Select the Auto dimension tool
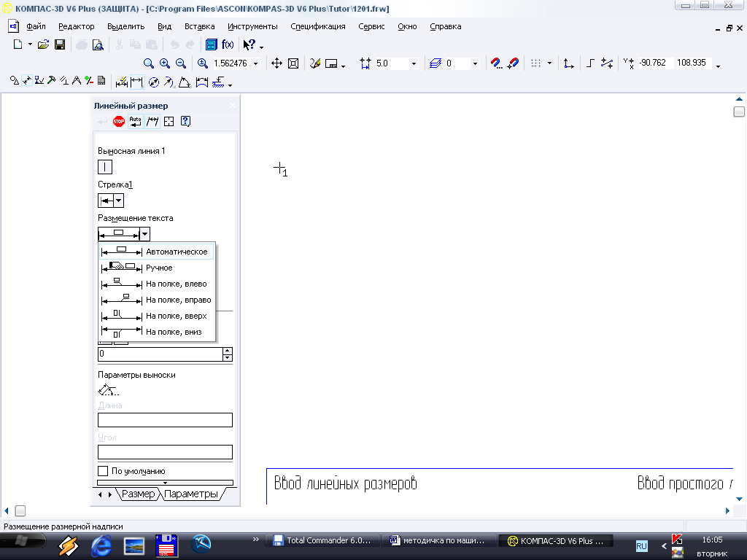 122,82
